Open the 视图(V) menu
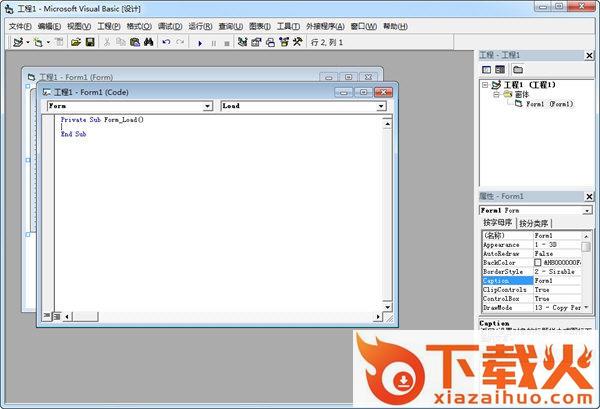The height and width of the screenshot is (409, 600). pos(79,26)
